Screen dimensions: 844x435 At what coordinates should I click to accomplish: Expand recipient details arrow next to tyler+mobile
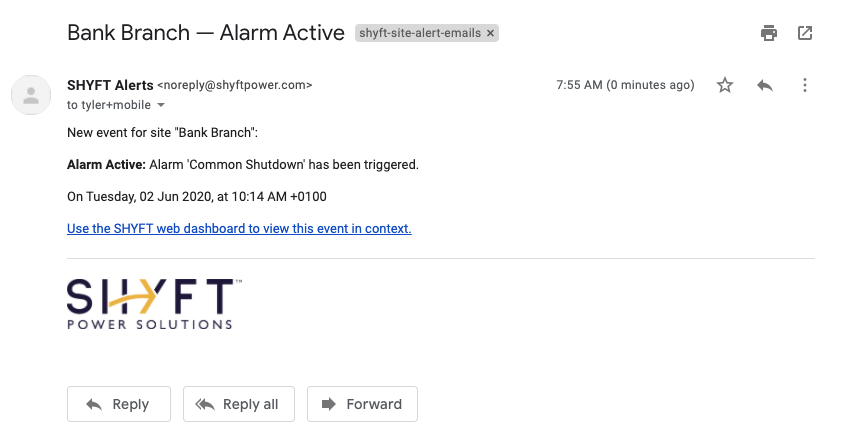pyautogui.click(x=161, y=106)
